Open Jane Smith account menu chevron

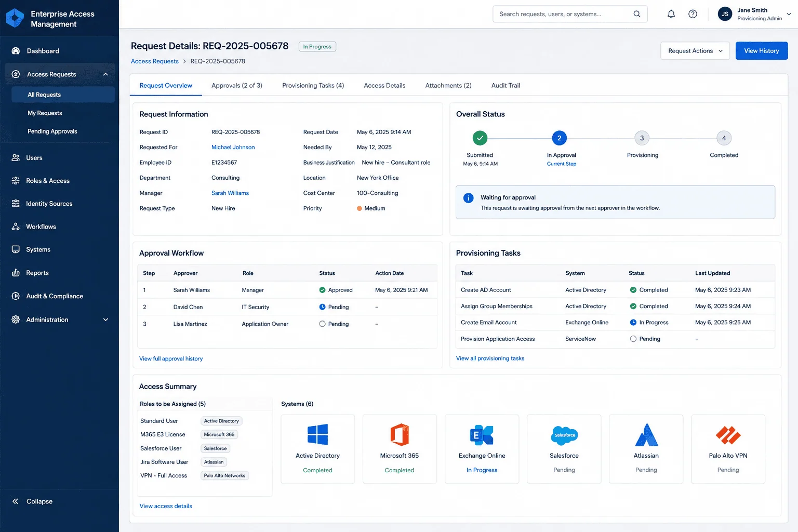coord(789,14)
